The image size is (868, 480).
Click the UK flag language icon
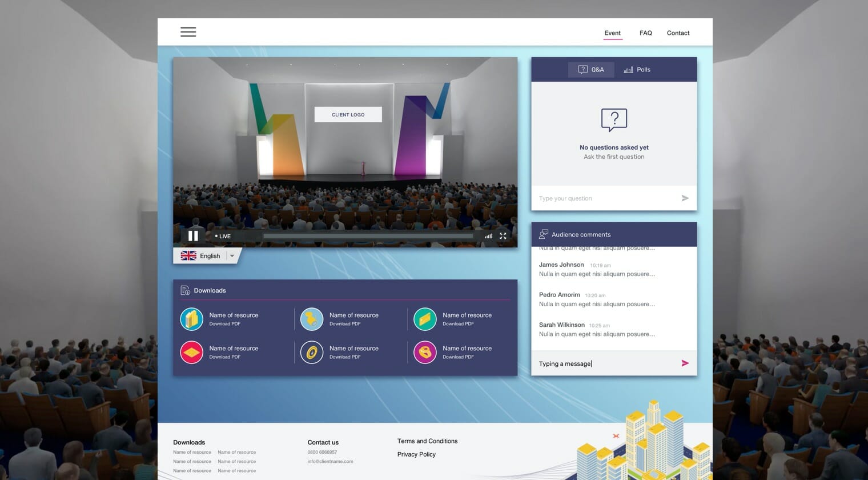188,256
